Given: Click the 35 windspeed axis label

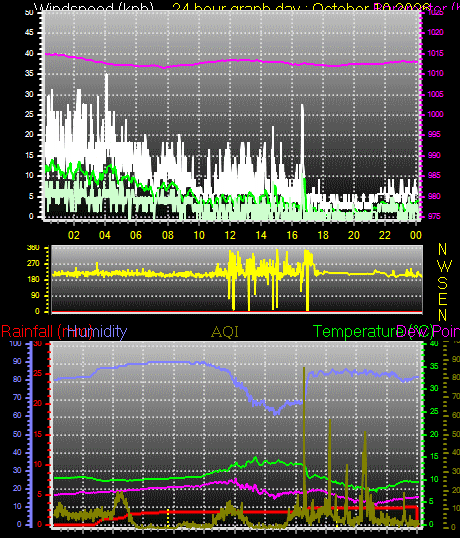Looking at the screenshot, I should 30,74.
